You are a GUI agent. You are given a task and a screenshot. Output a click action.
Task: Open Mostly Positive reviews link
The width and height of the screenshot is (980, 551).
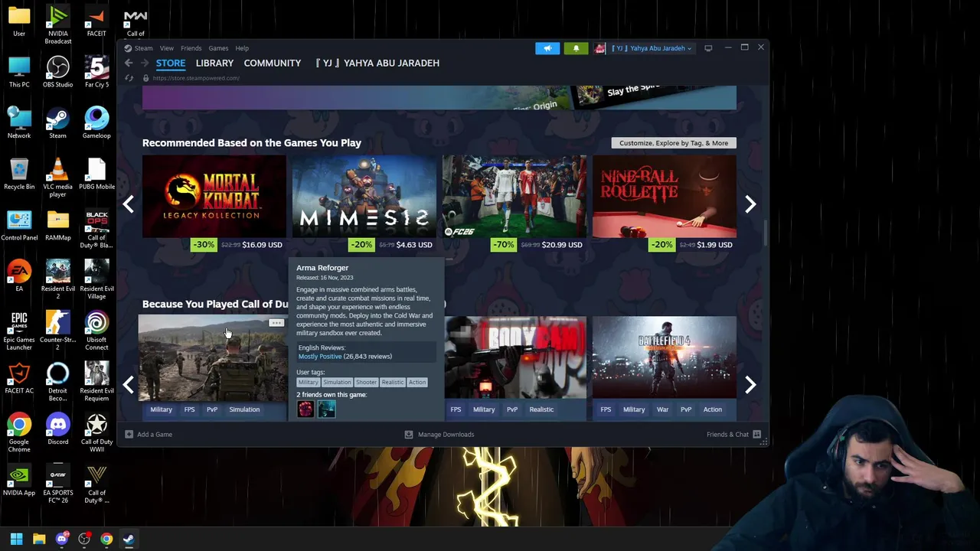coord(320,357)
